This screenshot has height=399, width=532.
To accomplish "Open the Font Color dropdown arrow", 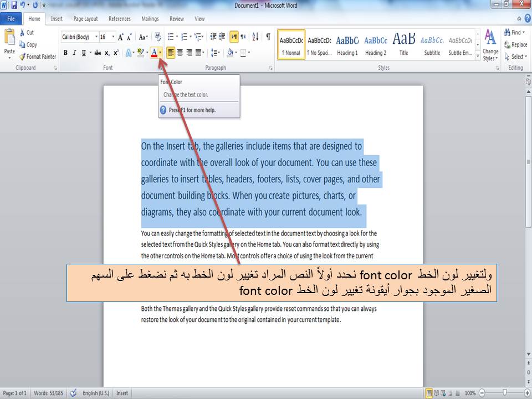I will tap(160, 53).
